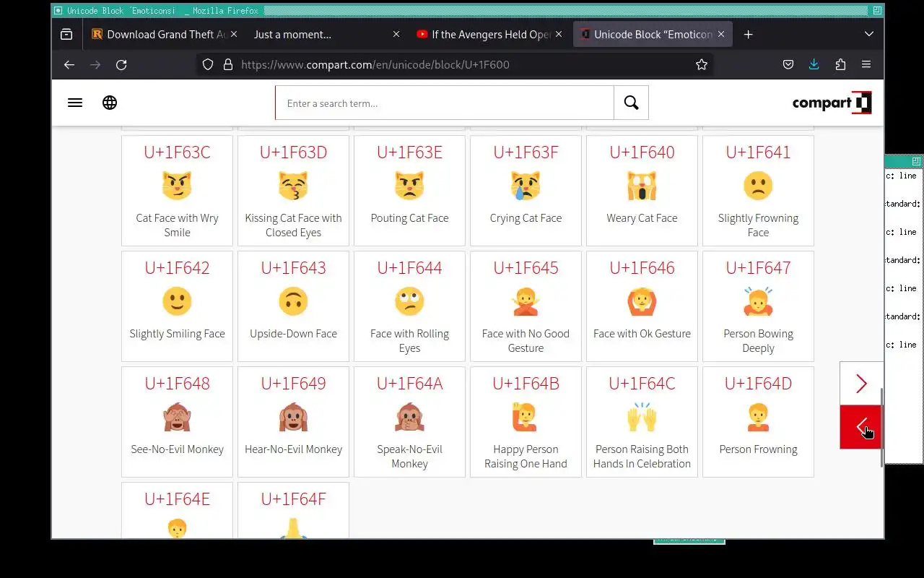The width and height of the screenshot is (924, 578).
Task: Click the Person Bowing Deeply emoji
Action: pyautogui.click(x=758, y=301)
